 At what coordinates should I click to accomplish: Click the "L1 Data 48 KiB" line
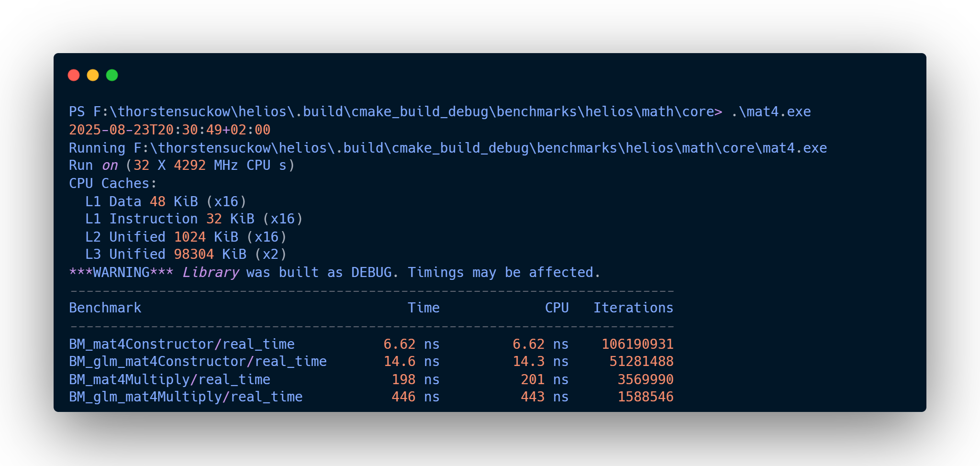coord(166,201)
